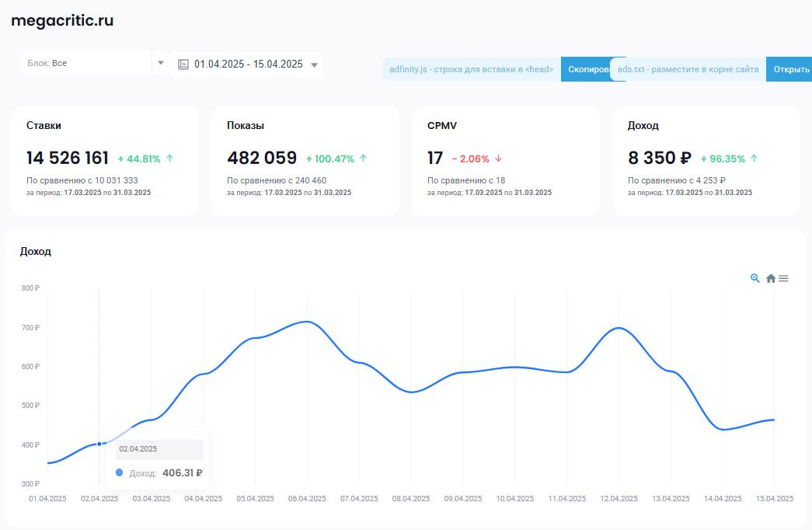Viewport: 812px width, 530px height.
Task: Click y-axis label 700 ₽
Action: pos(30,327)
